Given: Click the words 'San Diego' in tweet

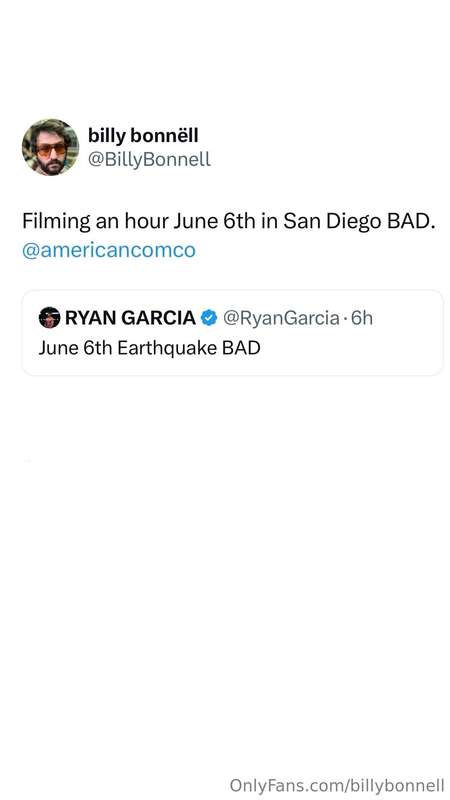Looking at the screenshot, I should 333,222.
